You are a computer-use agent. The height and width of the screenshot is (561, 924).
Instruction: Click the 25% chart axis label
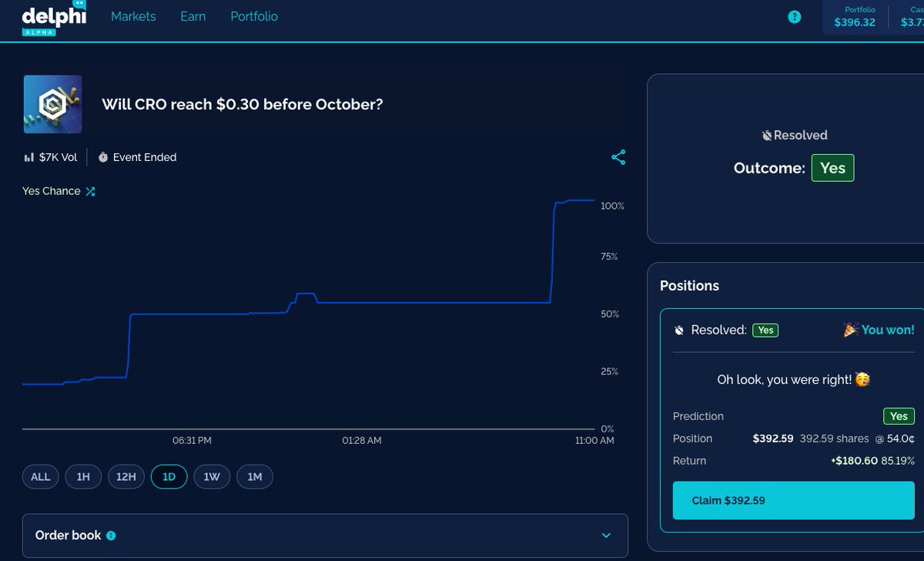(609, 371)
